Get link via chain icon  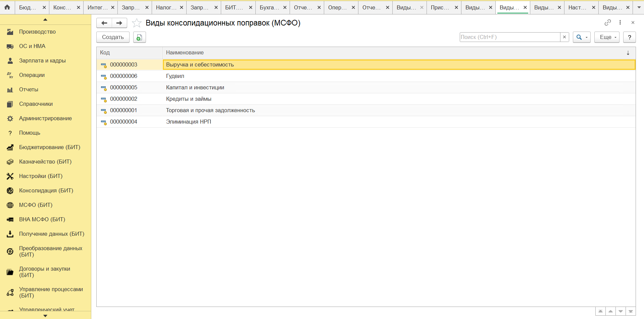coord(607,22)
